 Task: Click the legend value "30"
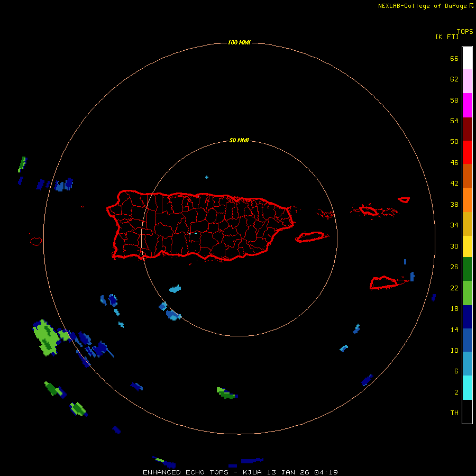[x=454, y=246]
